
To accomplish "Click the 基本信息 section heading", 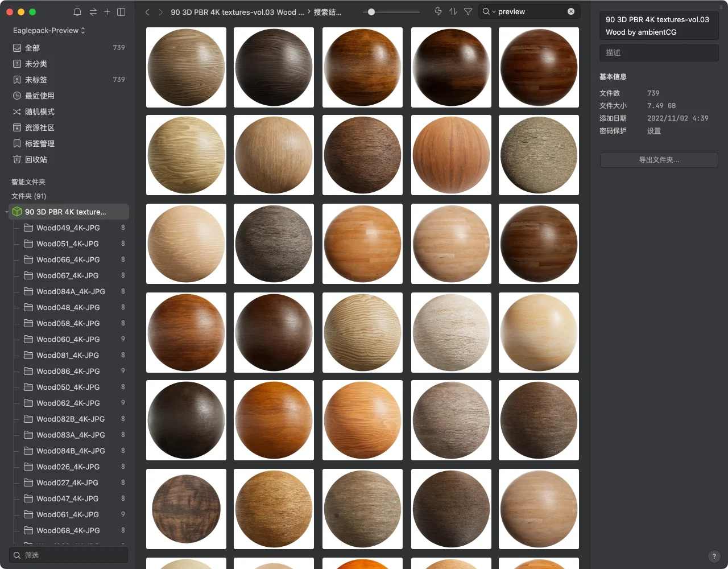I will 613,77.
